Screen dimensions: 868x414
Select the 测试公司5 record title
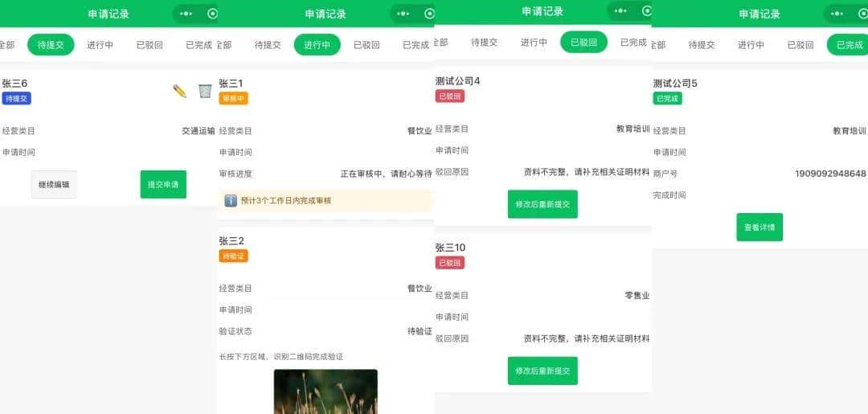point(675,84)
